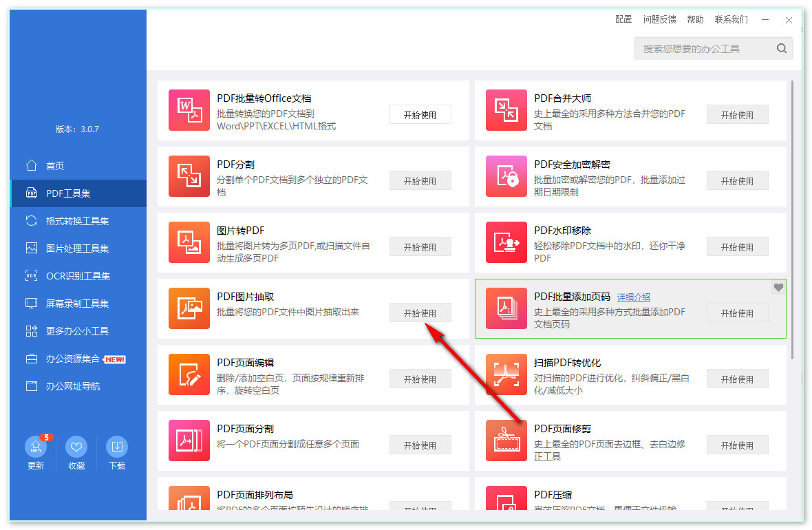812x530 pixels.
Task: Click the 更新 icon with badge 5
Action: click(x=36, y=447)
